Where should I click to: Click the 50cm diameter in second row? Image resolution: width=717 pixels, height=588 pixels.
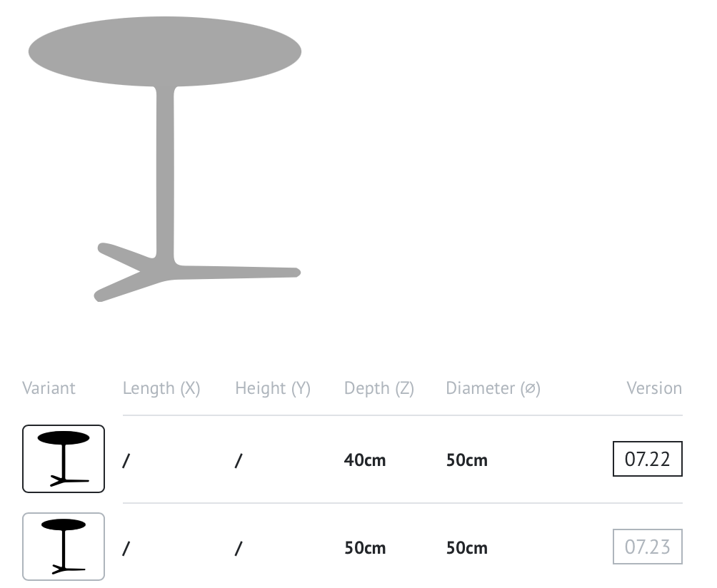click(x=467, y=547)
